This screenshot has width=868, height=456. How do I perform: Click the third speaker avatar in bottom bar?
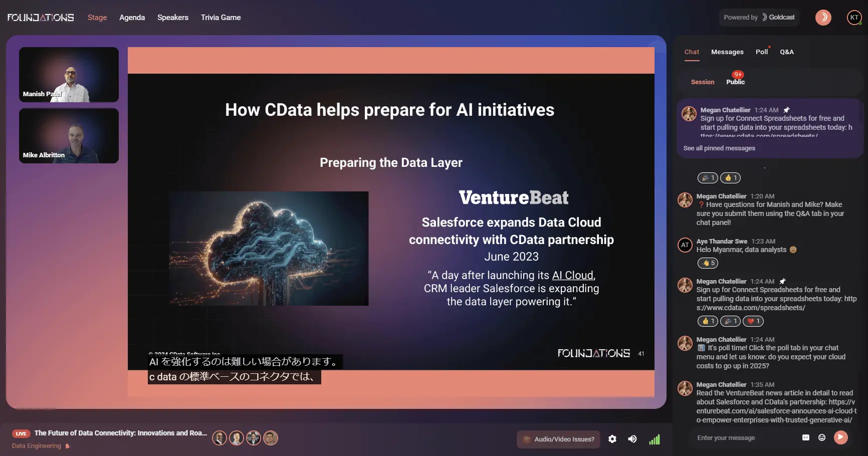[254, 438]
